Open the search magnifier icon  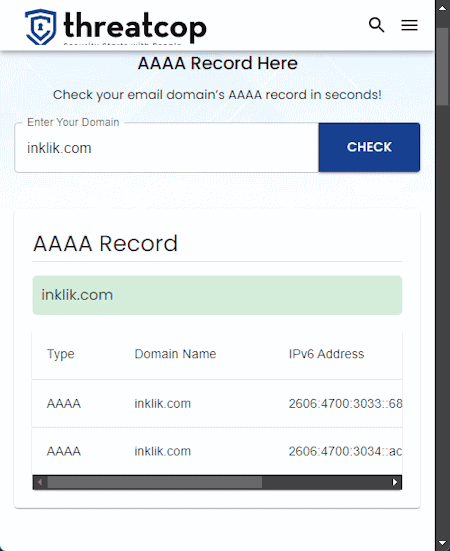tap(376, 25)
